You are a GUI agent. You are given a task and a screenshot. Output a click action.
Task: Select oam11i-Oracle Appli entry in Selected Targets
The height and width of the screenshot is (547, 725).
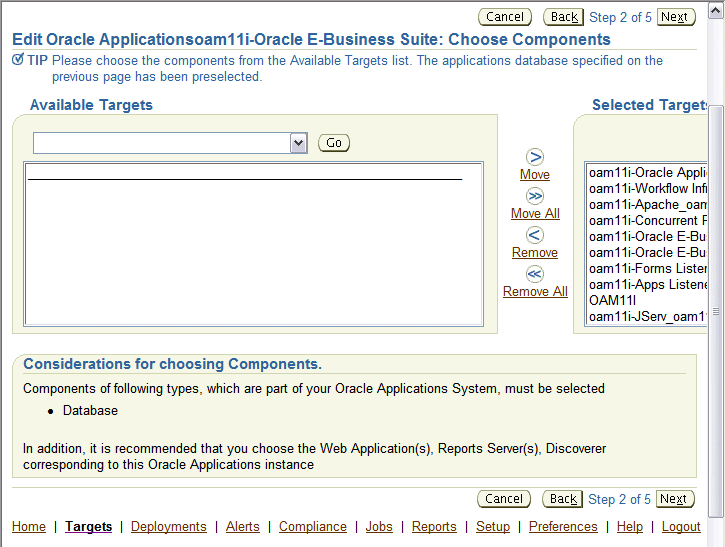coord(647,172)
